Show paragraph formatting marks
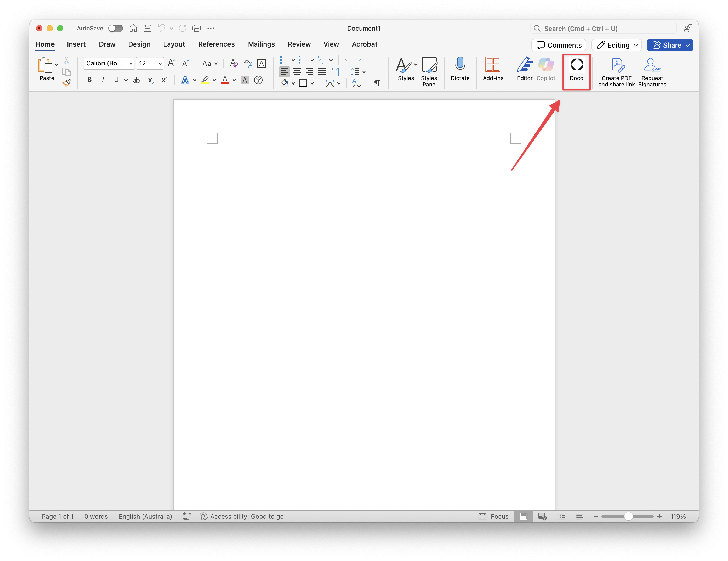728x561 pixels. [377, 83]
